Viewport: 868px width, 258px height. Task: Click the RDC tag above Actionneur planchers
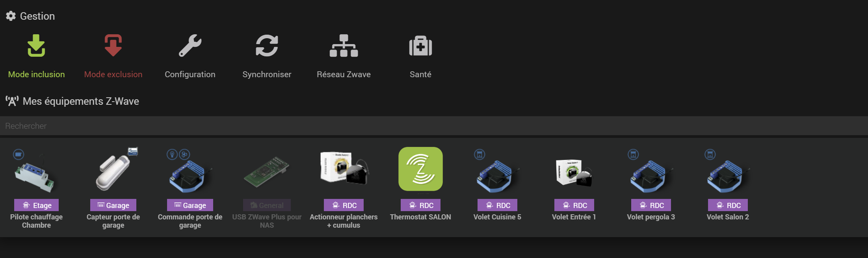pos(344,205)
